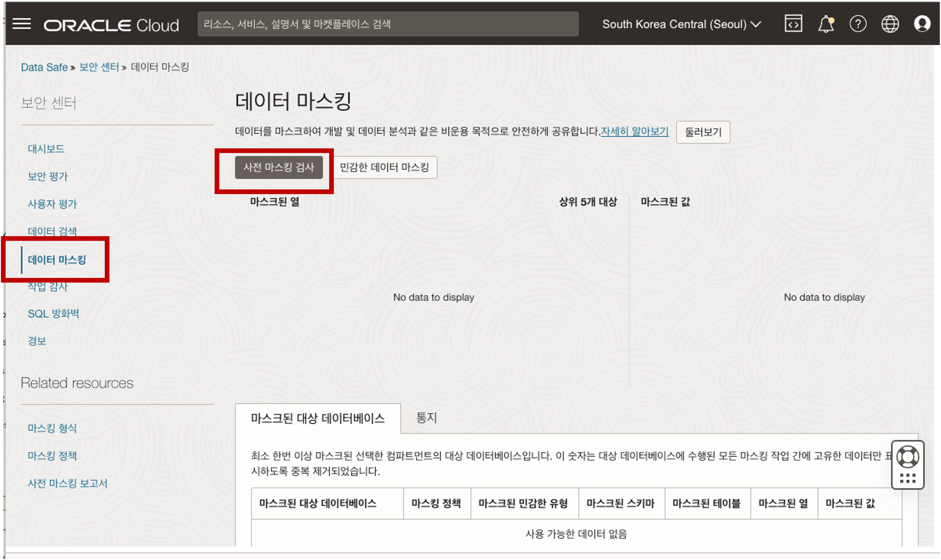Open SQL 방화벽 in sidebar
Screen dimensions: 941x560
coord(53,314)
